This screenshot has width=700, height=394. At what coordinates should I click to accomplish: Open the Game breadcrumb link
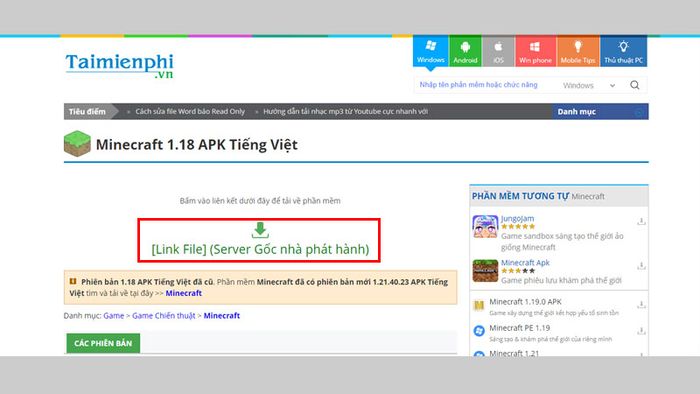(x=113, y=315)
